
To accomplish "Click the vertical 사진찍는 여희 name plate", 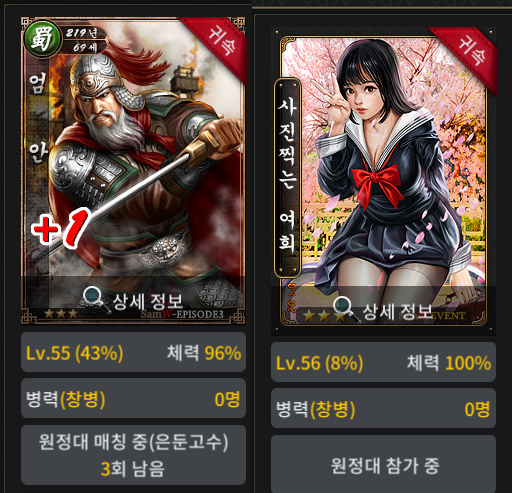I will (287, 178).
